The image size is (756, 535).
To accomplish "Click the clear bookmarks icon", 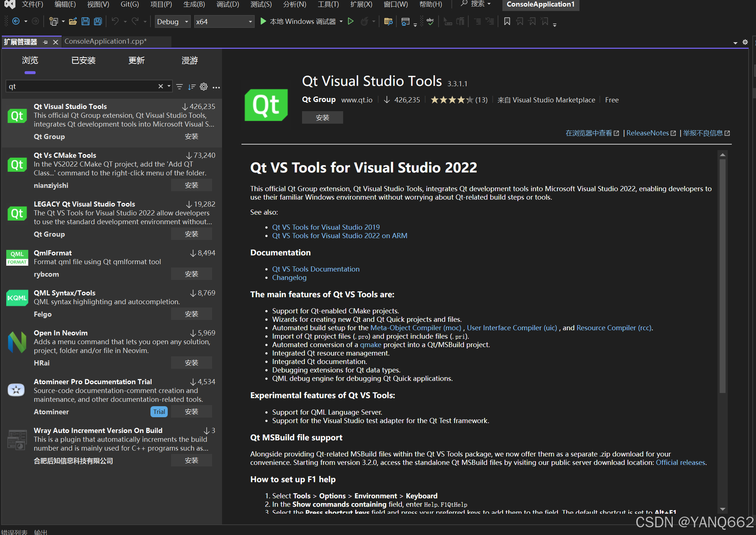I will point(545,22).
